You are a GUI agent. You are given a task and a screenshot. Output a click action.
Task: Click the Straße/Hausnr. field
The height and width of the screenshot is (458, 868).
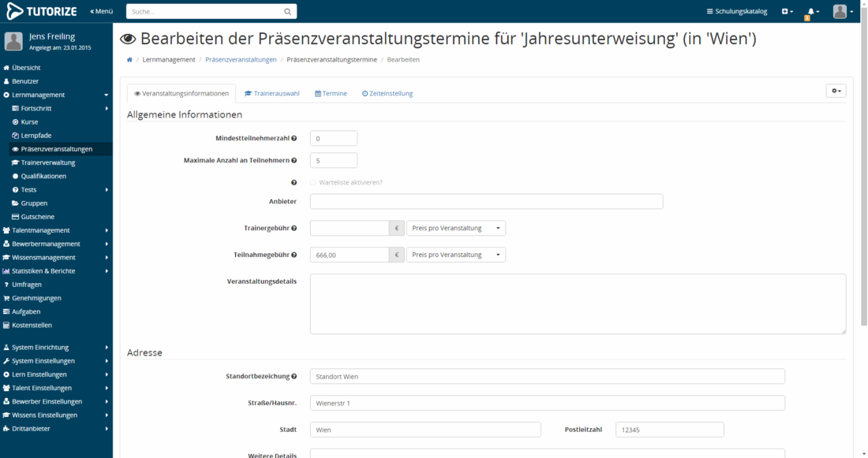tap(548, 403)
